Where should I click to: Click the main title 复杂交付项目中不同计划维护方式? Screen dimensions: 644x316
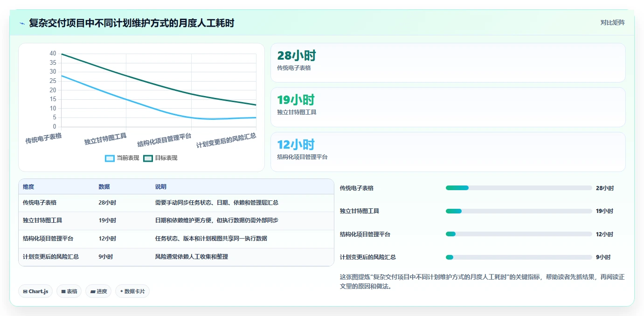[132, 23]
